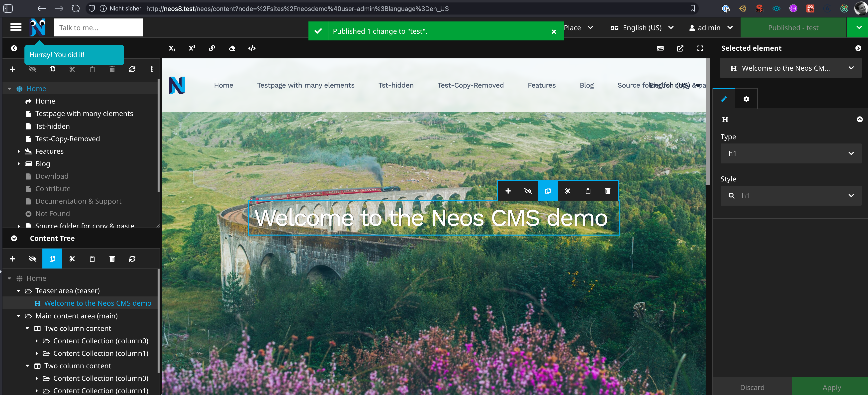Open publish options dropdown arrow

[859, 28]
